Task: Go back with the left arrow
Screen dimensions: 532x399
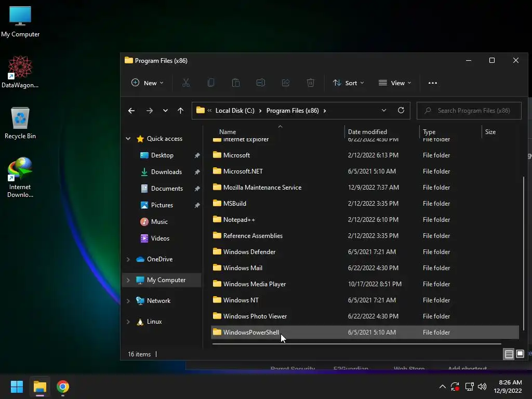Action: pyautogui.click(x=131, y=111)
